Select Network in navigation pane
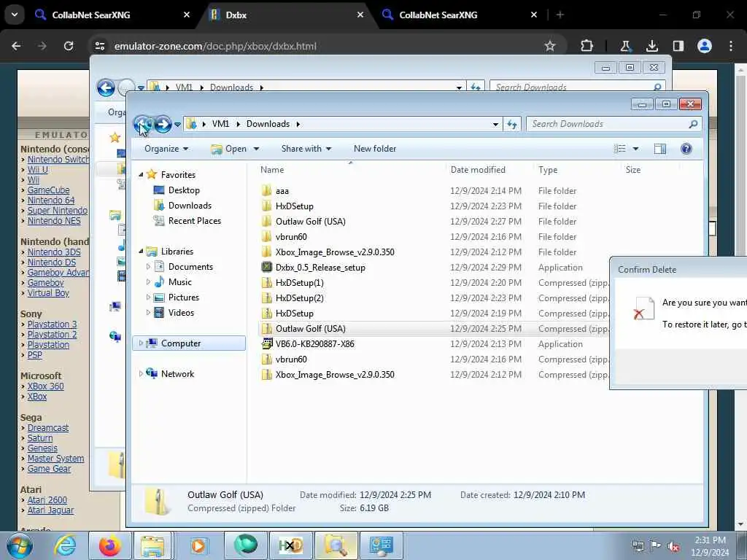 pyautogui.click(x=177, y=374)
